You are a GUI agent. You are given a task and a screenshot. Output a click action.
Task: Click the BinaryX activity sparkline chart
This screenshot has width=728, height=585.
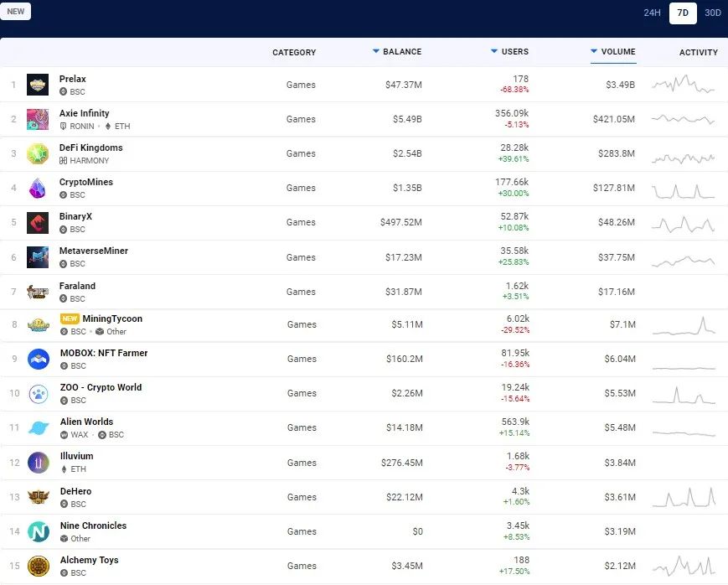click(683, 224)
